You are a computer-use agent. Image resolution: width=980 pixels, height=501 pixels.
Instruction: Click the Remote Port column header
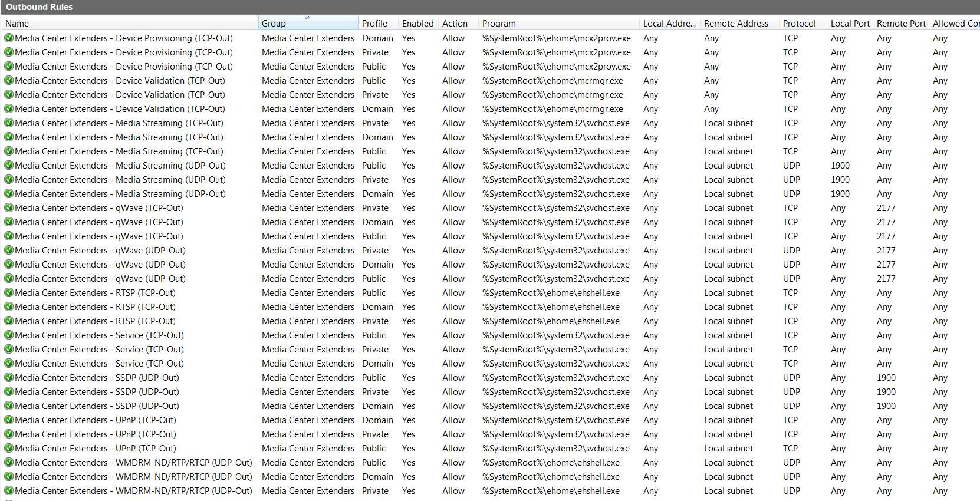point(901,24)
